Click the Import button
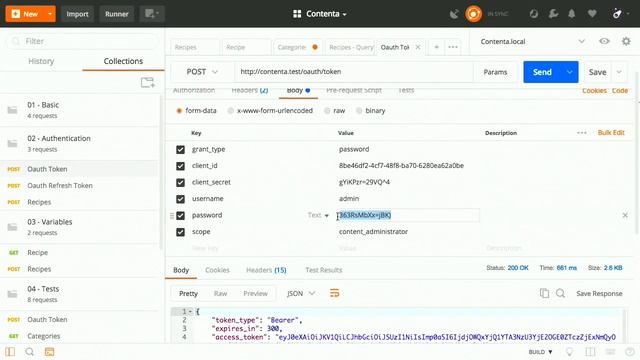This screenshot has height=360, width=640. (x=77, y=14)
